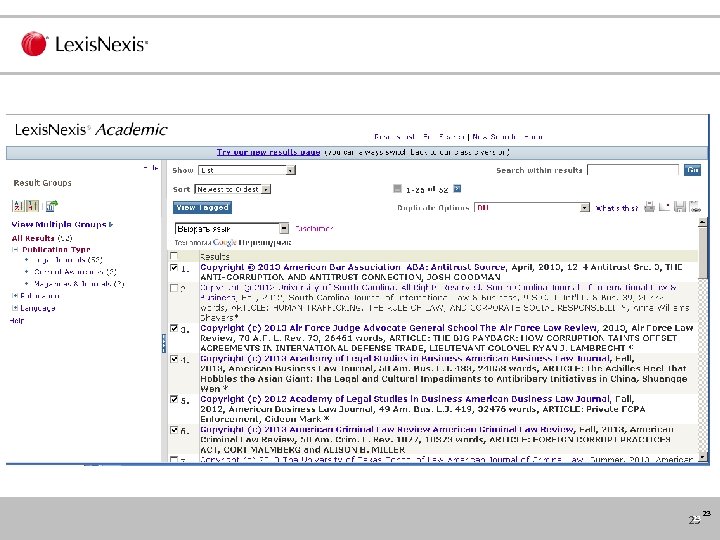Image resolution: width=720 pixels, height=540 pixels.
Task: Uncheck result 3 Air Force Law Review checkbox
Action: [x=174, y=328]
